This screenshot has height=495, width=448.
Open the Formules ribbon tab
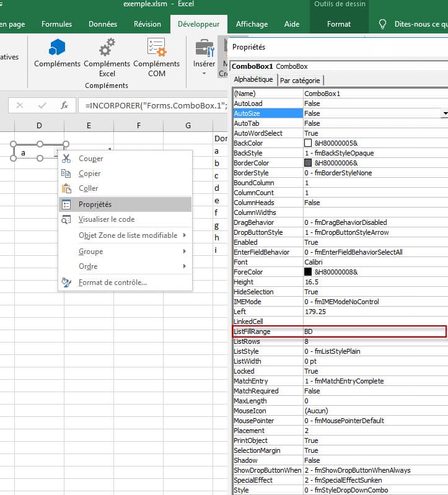click(56, 24)
